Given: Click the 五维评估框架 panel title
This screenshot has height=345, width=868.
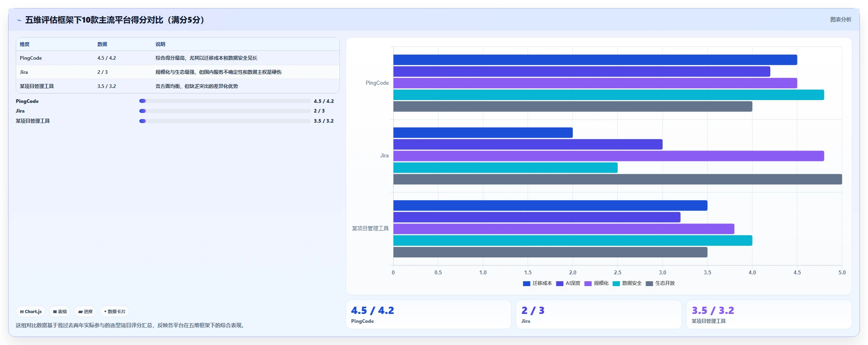Looking at the screenshot, I should tap(116, 20).
